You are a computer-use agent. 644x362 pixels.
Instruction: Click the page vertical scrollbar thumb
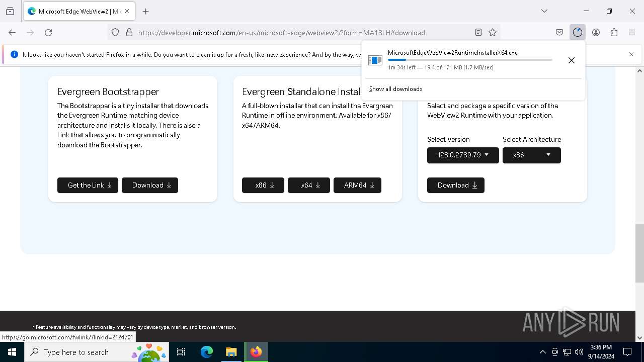639,253
